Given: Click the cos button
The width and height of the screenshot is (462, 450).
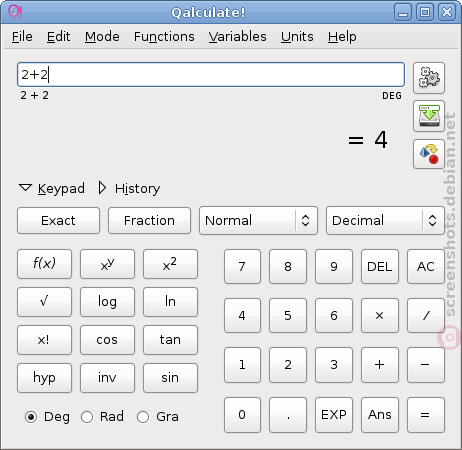Looking at the screenshot, I should [107, 340].
